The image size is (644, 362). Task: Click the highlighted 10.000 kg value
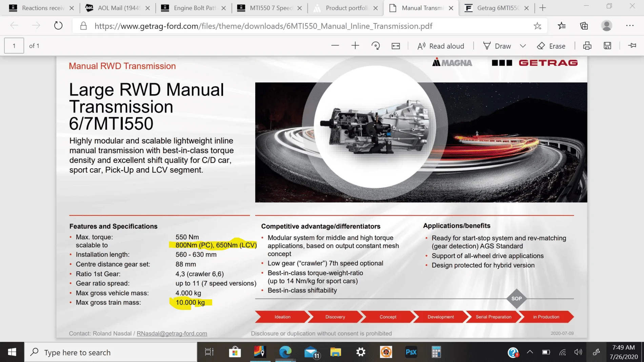tap(190, 302)
